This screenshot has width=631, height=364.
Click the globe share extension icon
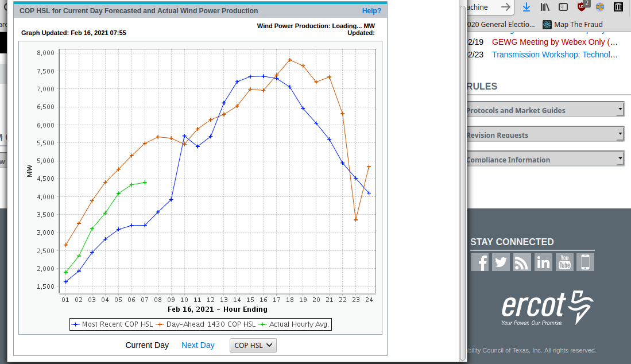tap(600, 7)
